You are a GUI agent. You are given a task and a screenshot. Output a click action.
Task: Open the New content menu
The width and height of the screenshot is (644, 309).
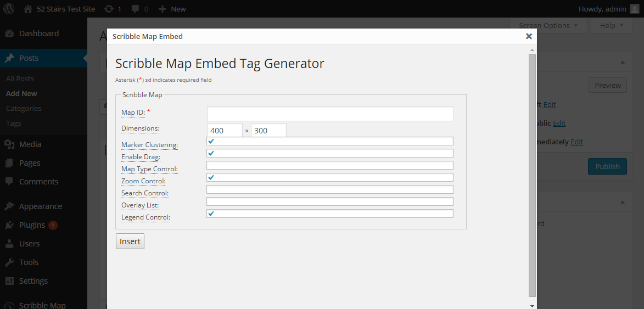172,9
